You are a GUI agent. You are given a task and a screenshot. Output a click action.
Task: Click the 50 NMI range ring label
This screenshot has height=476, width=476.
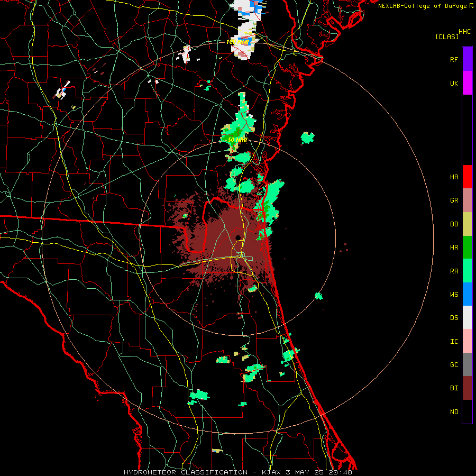pyautogui.click(x=237, y=140)
